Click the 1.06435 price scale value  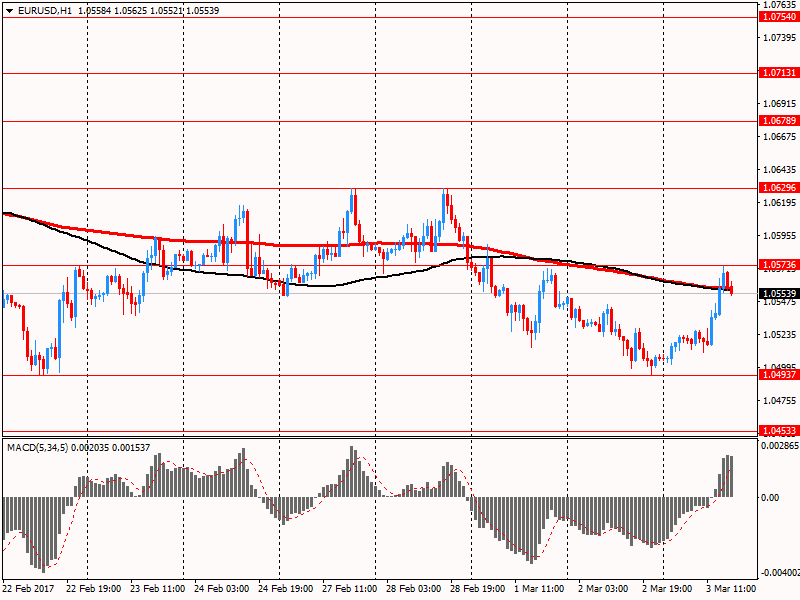point(780,170)
